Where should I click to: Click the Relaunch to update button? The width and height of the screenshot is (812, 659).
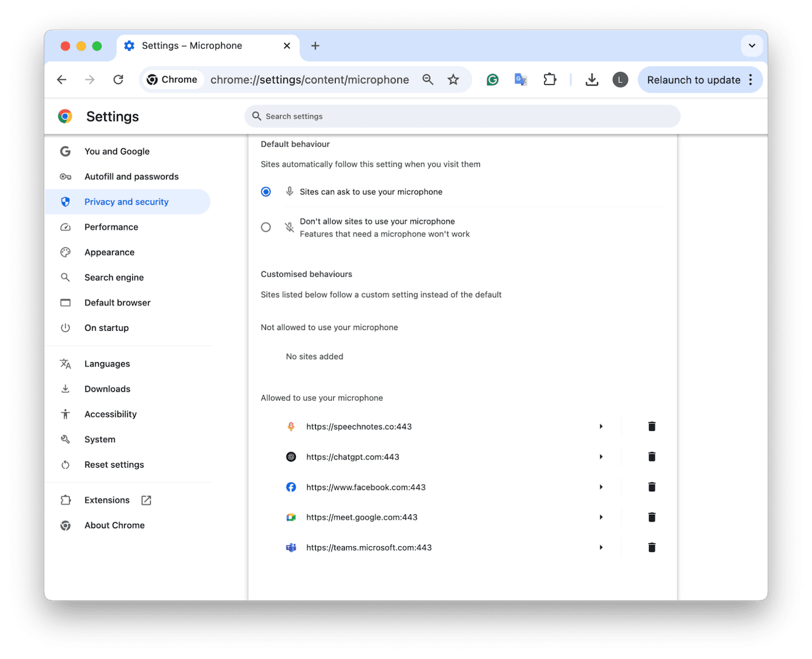click(x=693, y=79)
